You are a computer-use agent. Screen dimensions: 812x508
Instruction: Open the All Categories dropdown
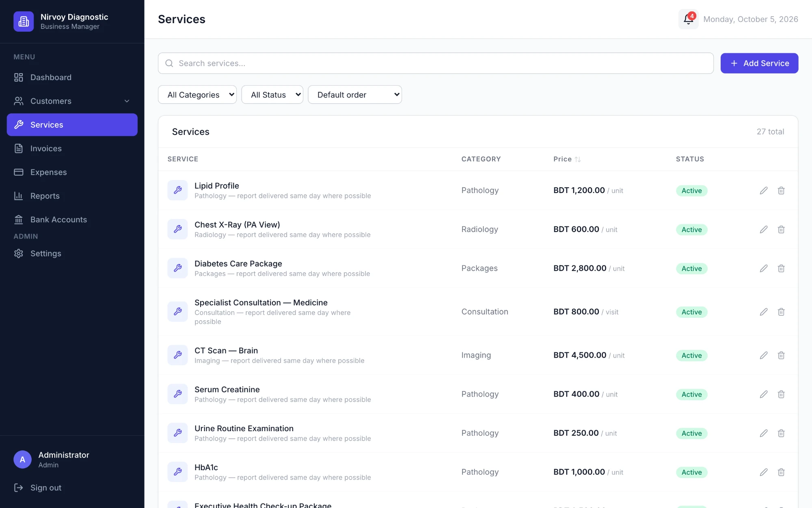coord(197,95)
